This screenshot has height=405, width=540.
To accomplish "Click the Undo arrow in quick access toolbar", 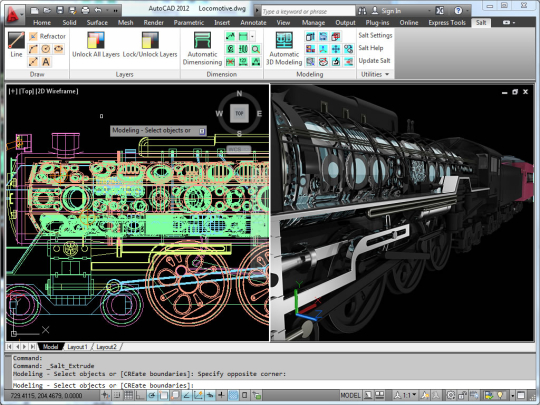I will pyautogui.click(x=98, y=10).
